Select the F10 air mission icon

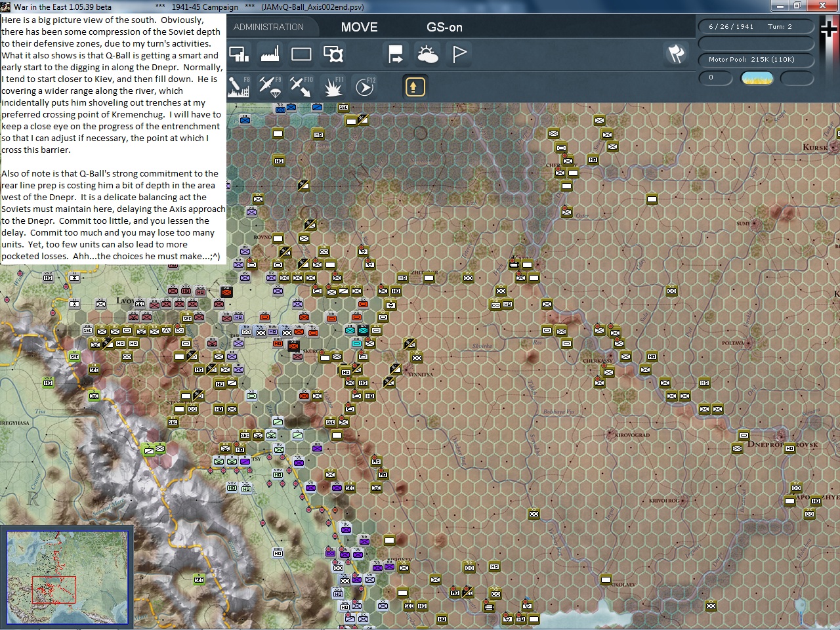pos(301,87)
